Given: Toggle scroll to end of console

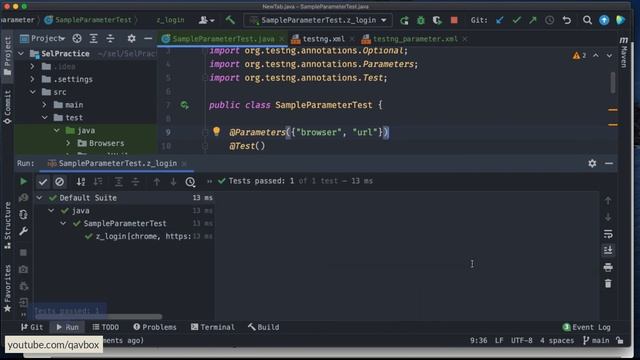Looking at the screenshot, I should (608, 250).
